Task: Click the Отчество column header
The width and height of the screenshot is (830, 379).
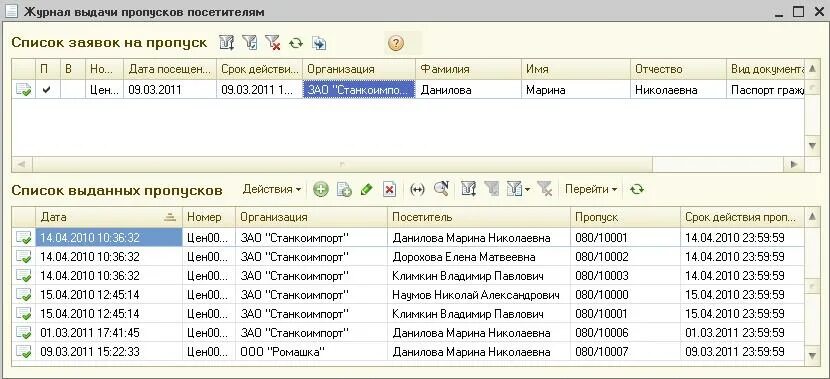Action: click(678, 69)
